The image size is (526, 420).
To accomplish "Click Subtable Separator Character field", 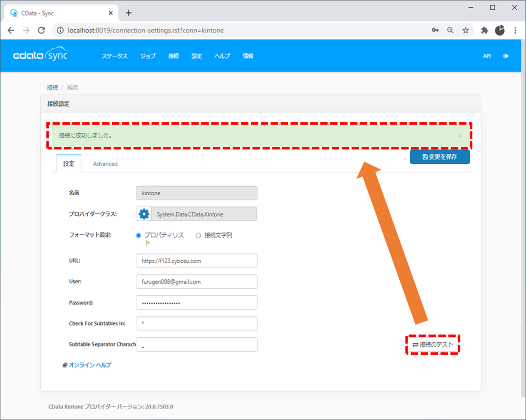I will (196, 345).
